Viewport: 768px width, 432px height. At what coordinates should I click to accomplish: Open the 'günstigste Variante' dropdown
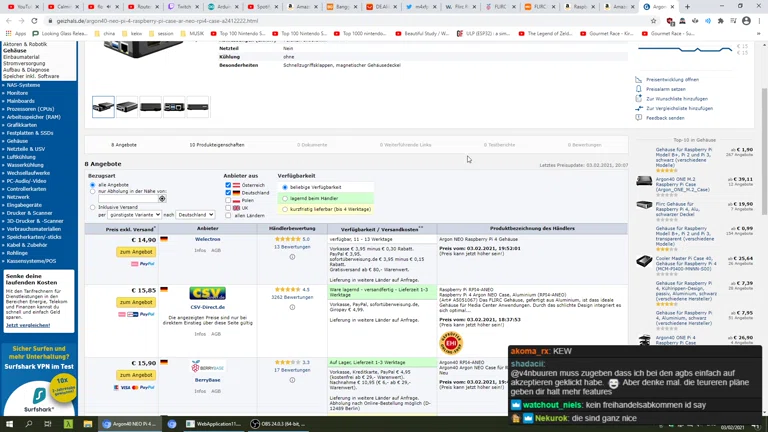click(135, 215)
